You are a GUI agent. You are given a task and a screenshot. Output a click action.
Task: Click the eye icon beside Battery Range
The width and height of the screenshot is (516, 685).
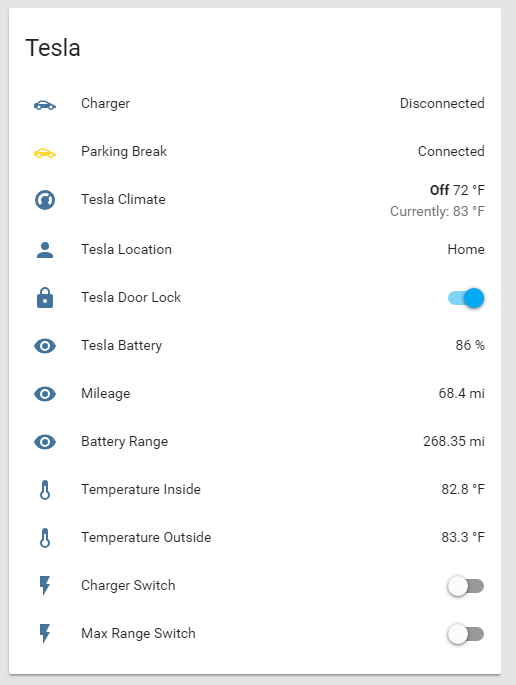click(x=45, y=442)
